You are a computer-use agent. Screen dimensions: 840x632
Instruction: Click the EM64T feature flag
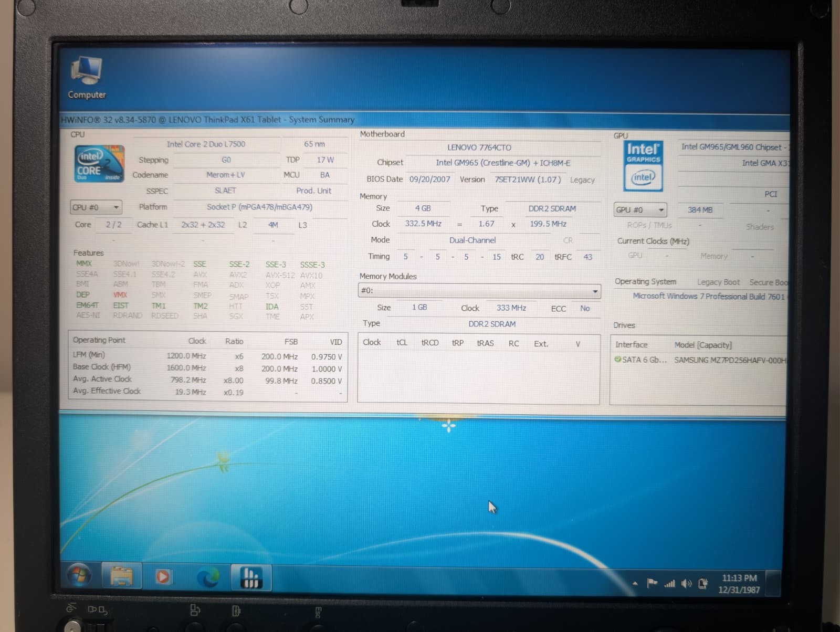tap(87, 305)
